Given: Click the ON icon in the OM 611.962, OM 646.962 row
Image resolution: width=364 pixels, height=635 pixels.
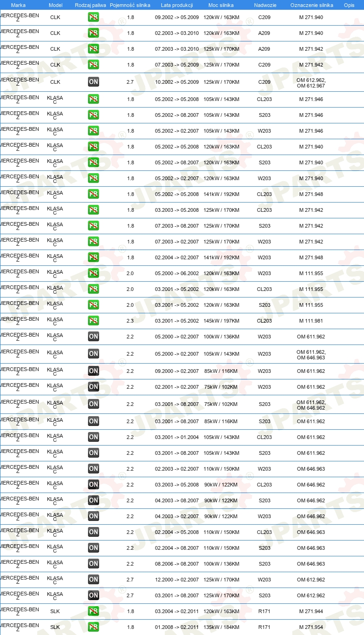Looking at the screenshot, I should point(93,404).
